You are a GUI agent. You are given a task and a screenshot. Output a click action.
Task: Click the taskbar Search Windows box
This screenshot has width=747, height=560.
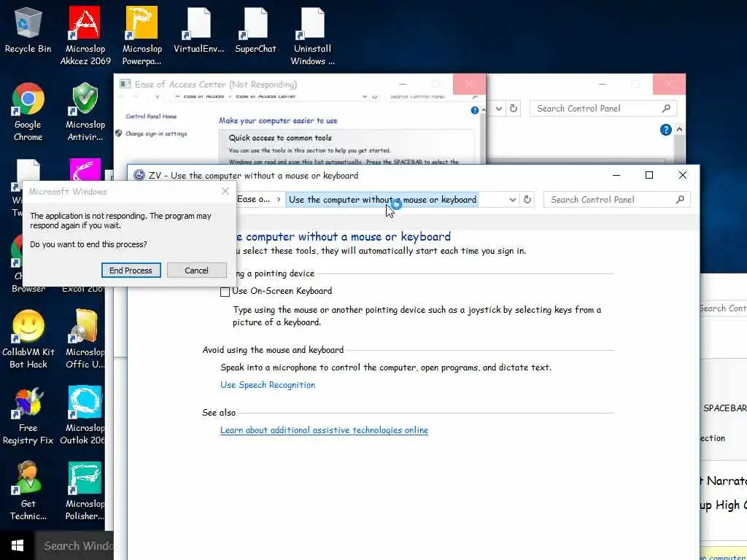click(x=74, y=545)
